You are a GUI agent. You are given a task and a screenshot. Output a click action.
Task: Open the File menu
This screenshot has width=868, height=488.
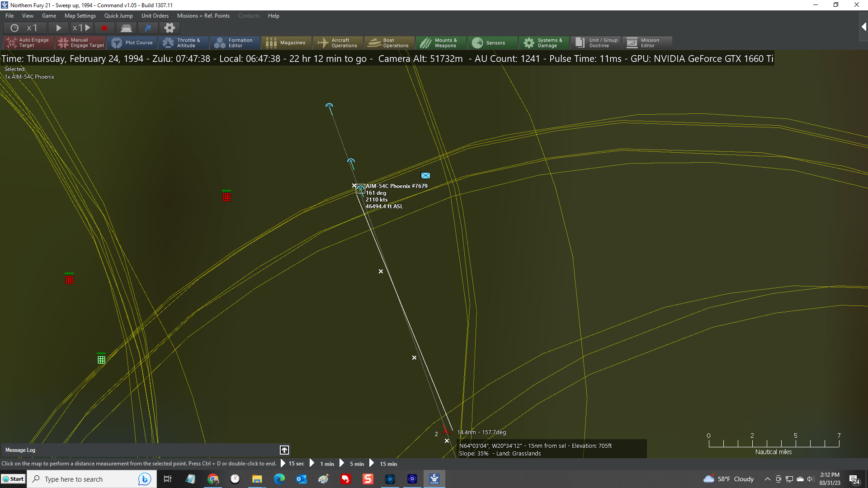tap(9, 16)
